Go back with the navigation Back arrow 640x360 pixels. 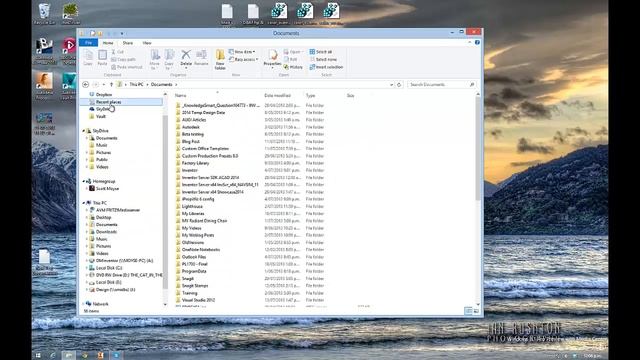(x=85, y=84)
